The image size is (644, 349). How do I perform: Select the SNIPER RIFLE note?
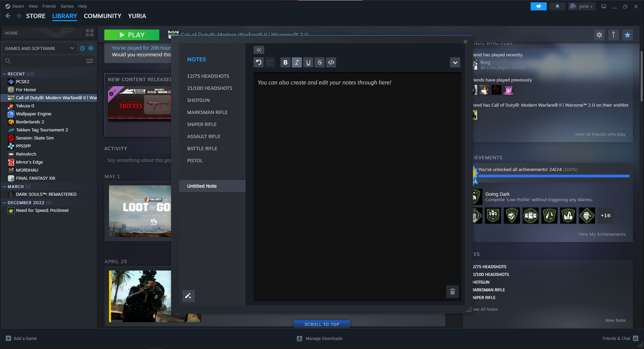coord(212,124)
